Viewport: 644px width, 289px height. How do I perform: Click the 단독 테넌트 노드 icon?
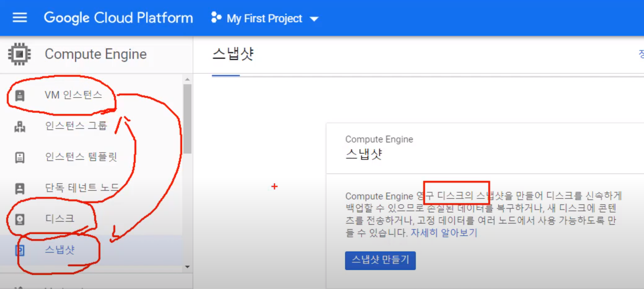19,188
